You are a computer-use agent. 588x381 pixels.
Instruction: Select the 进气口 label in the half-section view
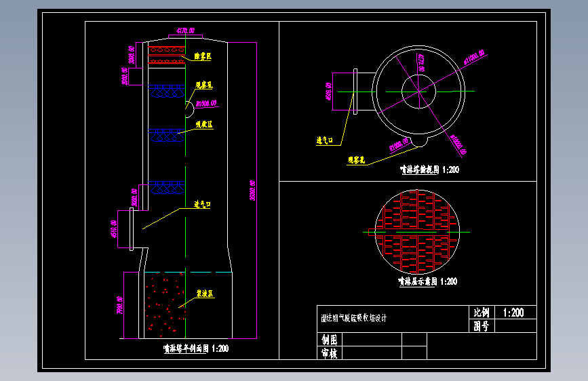coord(202,204)
